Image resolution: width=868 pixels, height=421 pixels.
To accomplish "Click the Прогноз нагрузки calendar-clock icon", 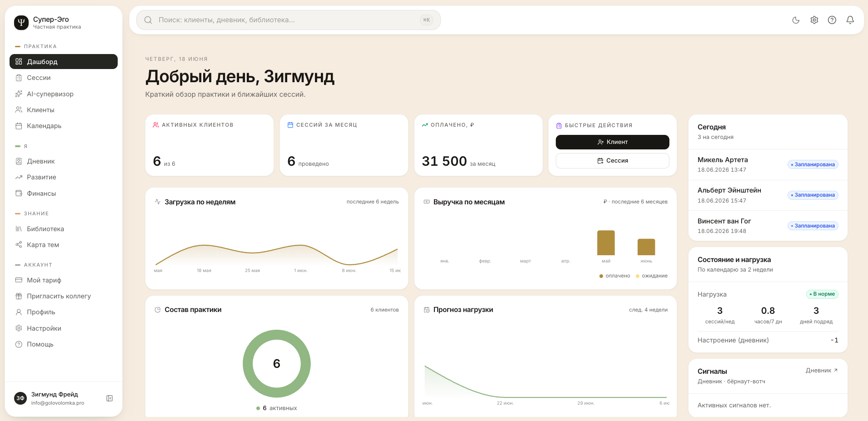I will [x=427, y=310].
